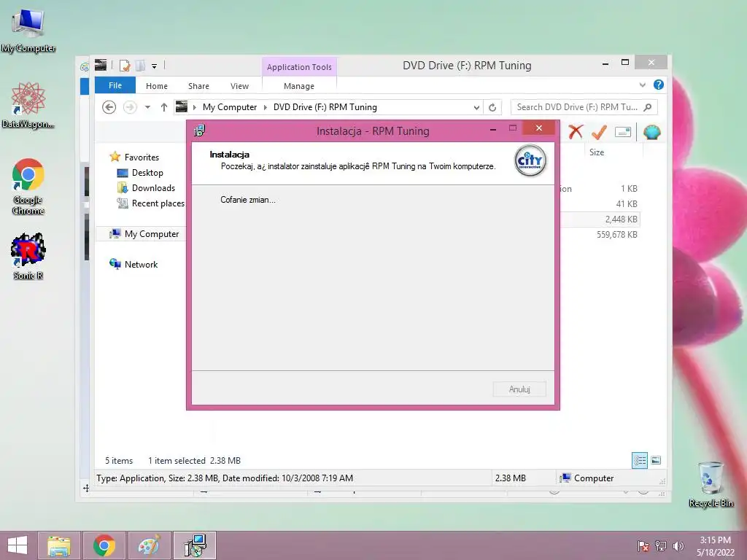The height and width of the screenshot is (560, 747).
Task: Go up one folder level arrow
Action: click(x=164, y=107)
